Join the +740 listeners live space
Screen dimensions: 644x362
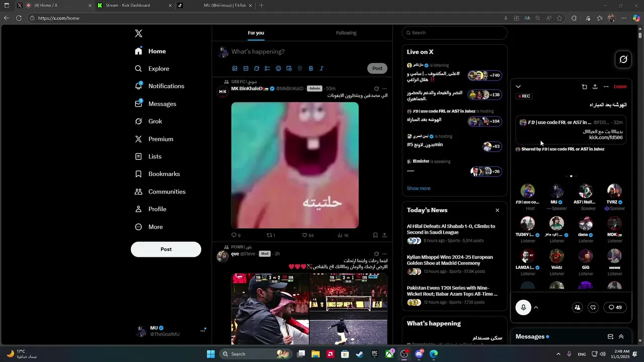coord(485,75)
